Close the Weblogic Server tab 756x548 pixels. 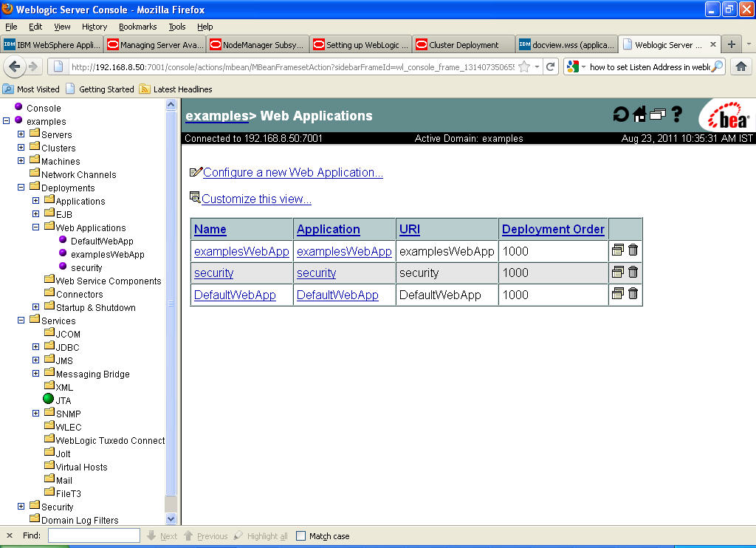click(x=713, y=44)
